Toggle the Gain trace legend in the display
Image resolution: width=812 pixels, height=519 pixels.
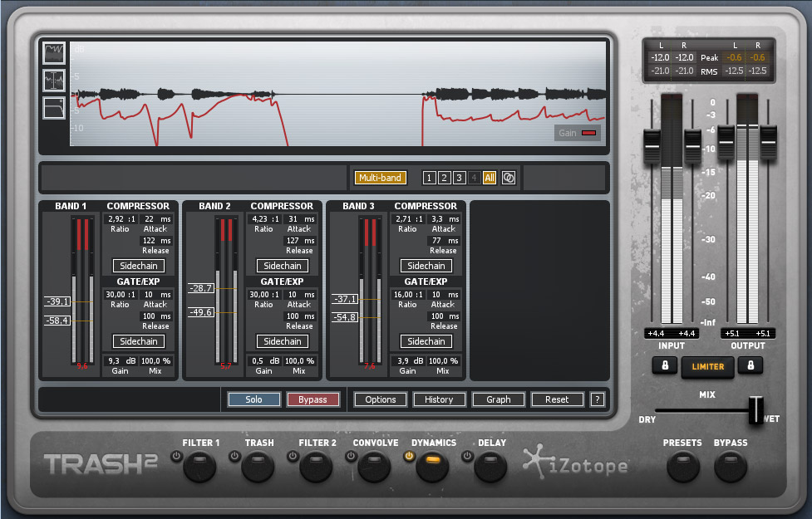tap(577, 132)
